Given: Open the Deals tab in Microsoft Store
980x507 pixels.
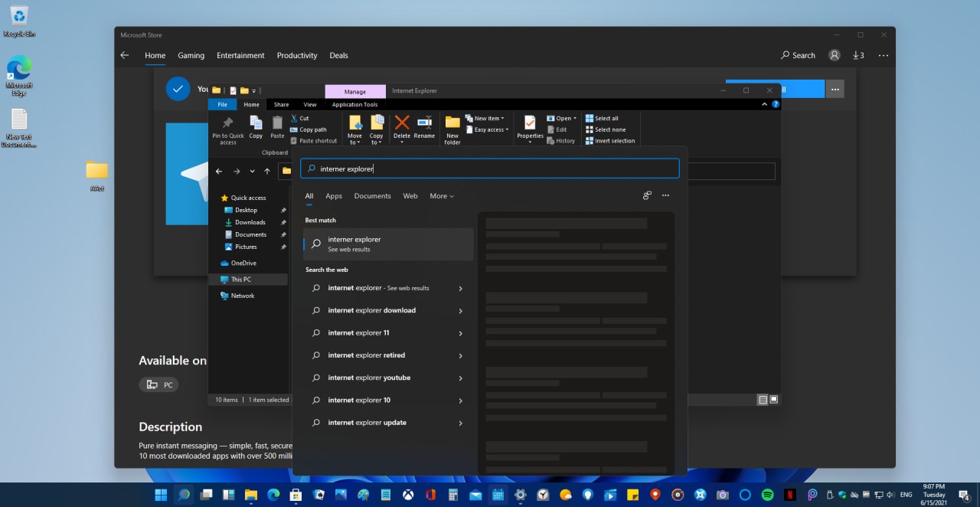Looking at the screenshot, I should [x=338, y=55].
